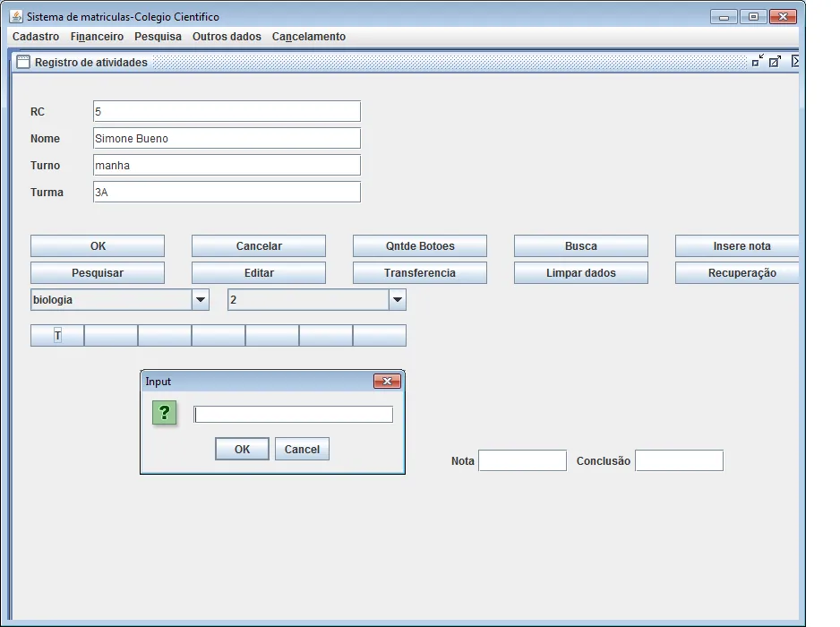840x627 pixels.
Task: Click the green question mark icon
Action: (x=165, y=413)
